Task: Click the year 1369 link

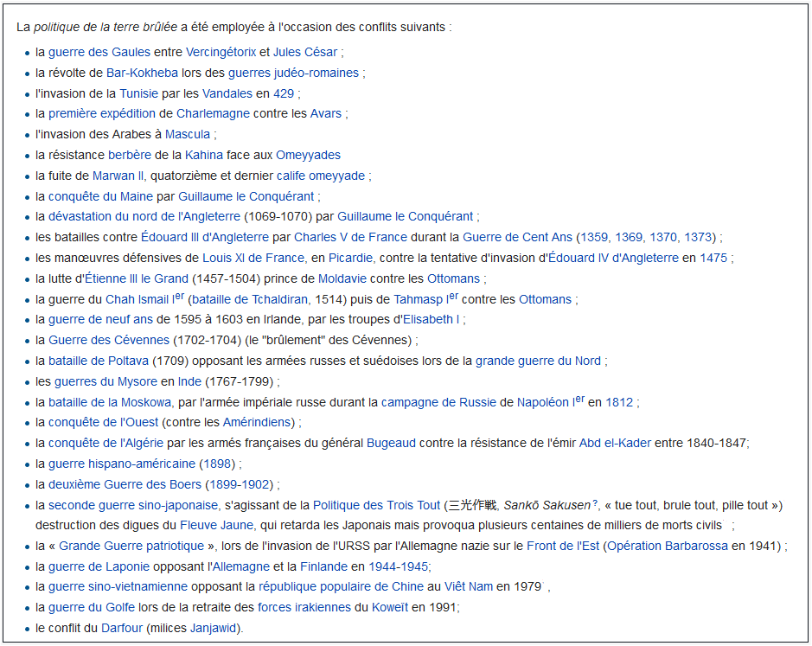Action: pos(629,237)
